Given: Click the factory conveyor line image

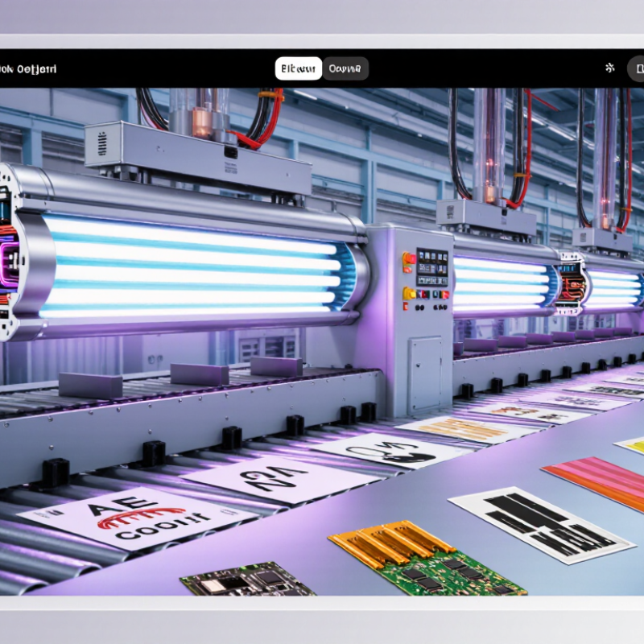Looking at the screenshot, I should pos(322,341).
